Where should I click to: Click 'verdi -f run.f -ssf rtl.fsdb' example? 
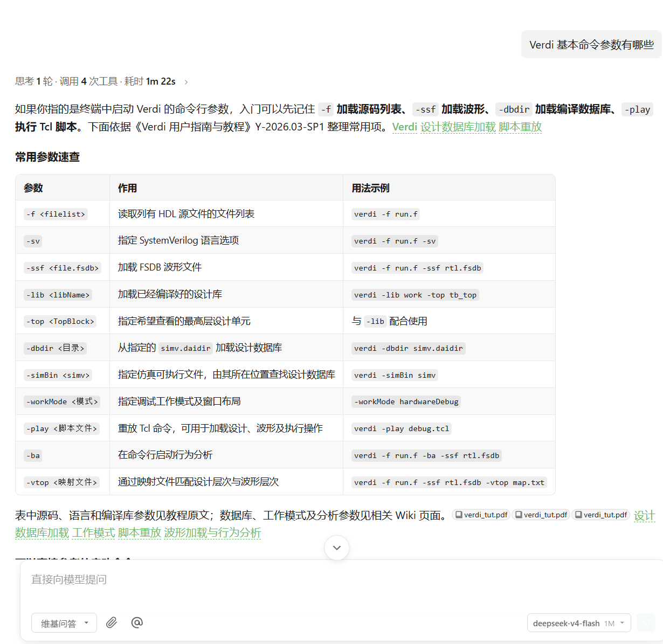[417, 268]
